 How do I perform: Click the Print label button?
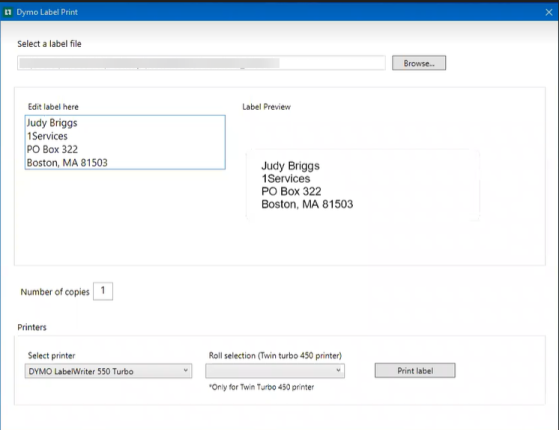click(x=415, y=370)
